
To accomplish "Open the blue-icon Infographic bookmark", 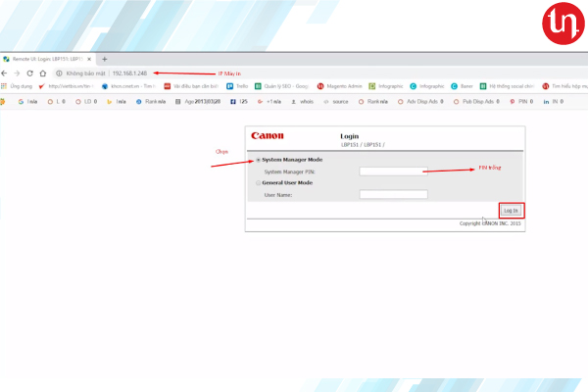I will pyautogui.click(x=427, y=86).
